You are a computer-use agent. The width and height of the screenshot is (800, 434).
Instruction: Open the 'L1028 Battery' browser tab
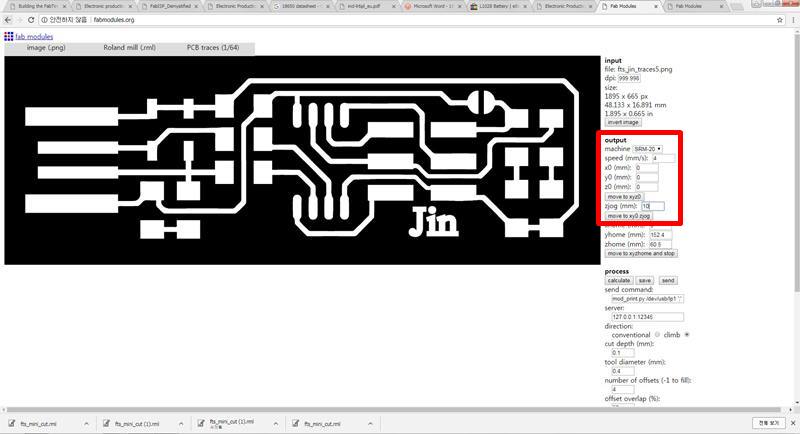(x=498, y=6)
